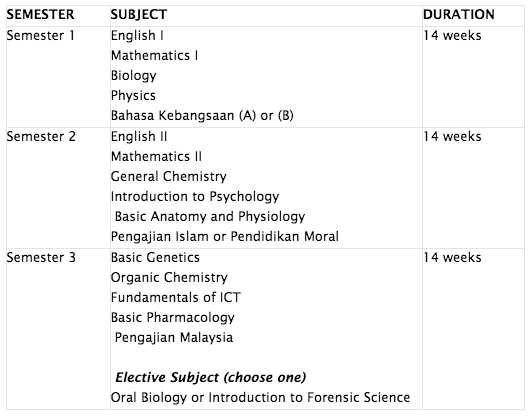Image resolution: width=529 pixels, height=418 pixels.
Task: Click the Elective Subject (choose one) heading
Action: pos(211,377)
